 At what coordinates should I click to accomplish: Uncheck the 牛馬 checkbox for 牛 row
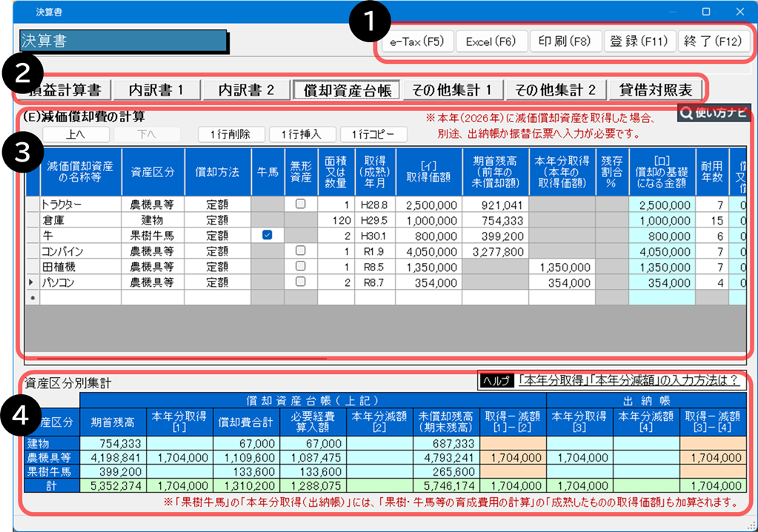(x=267, y=235)
